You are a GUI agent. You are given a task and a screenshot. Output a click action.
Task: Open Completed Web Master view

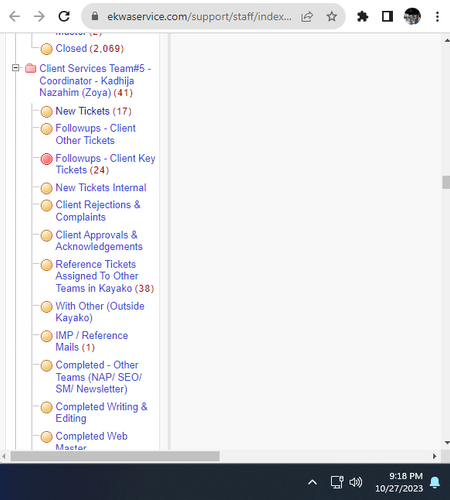click(x=91, y=440)
